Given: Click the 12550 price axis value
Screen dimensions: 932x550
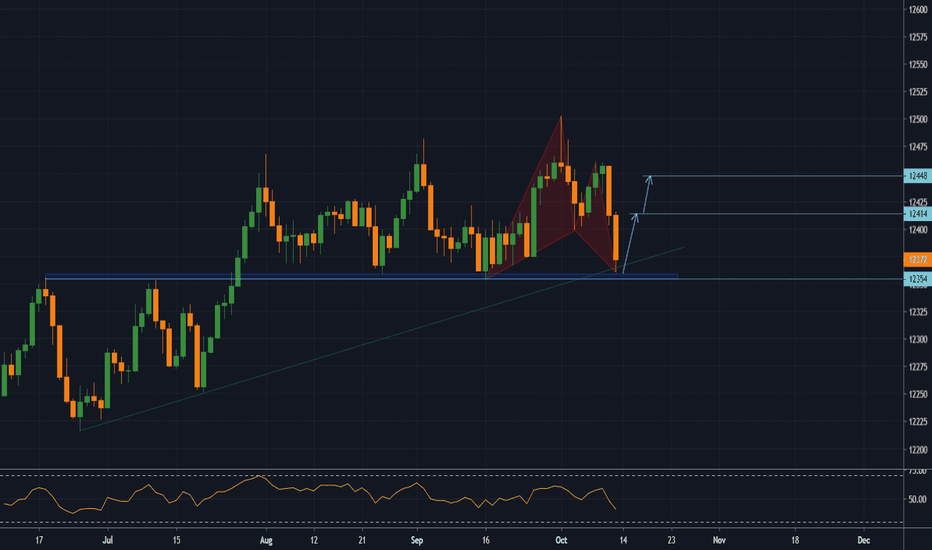Looking at the screenshot, I should point(918,64).
